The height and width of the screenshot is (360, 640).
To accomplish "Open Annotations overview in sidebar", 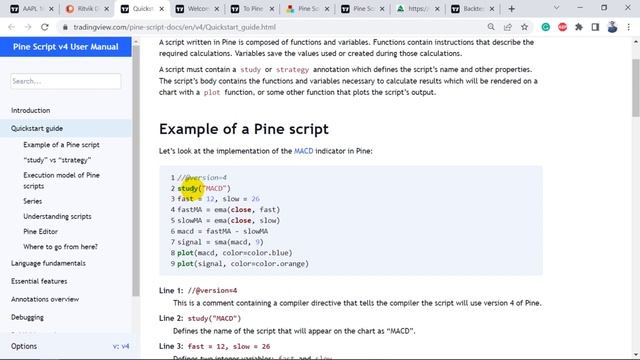I will click(x=45, y=299).
